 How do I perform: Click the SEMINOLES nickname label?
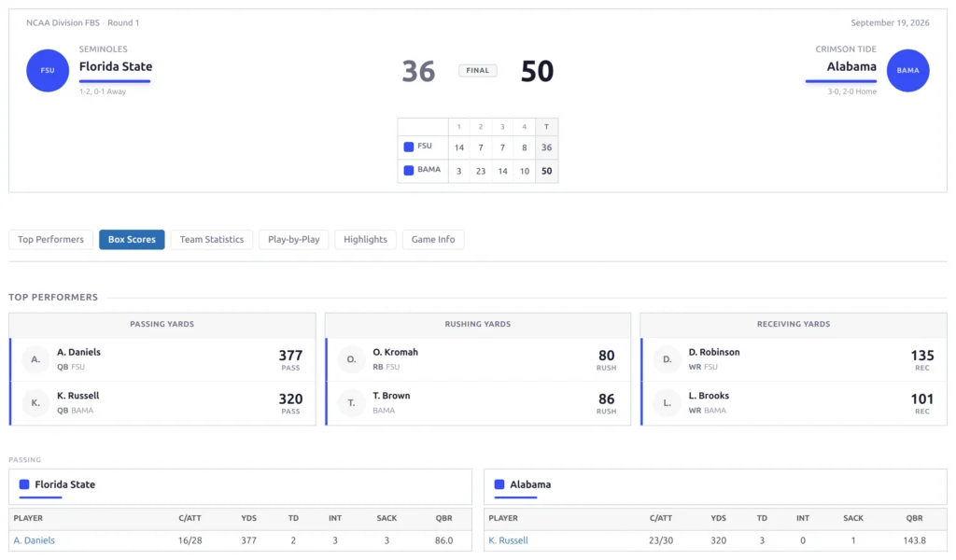click(x=103, y=49)
